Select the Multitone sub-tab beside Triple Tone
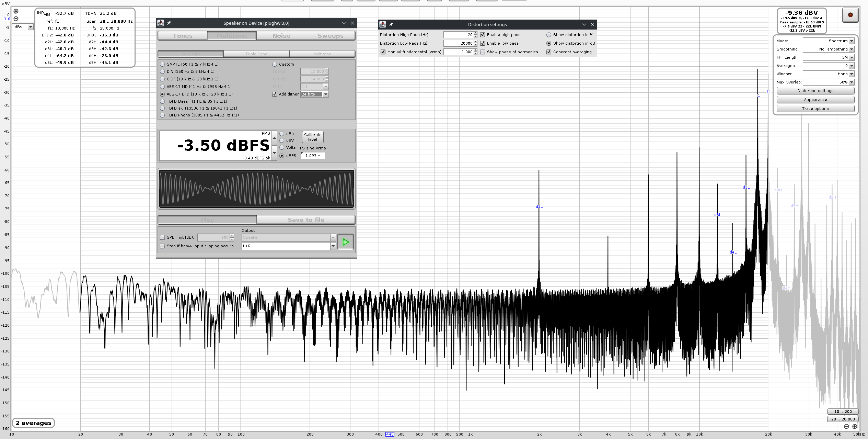This screenshot has height=439, width=868. [322, 54]
